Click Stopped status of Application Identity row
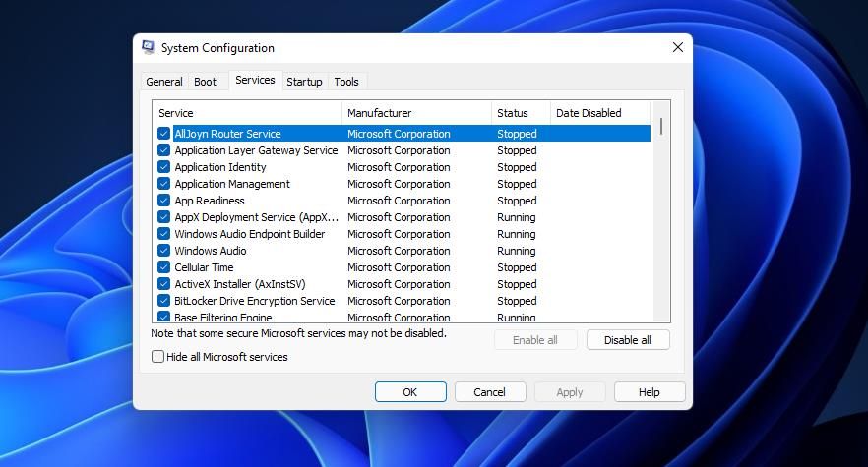Viewport: 868px width, 467px height. (517, 166)
